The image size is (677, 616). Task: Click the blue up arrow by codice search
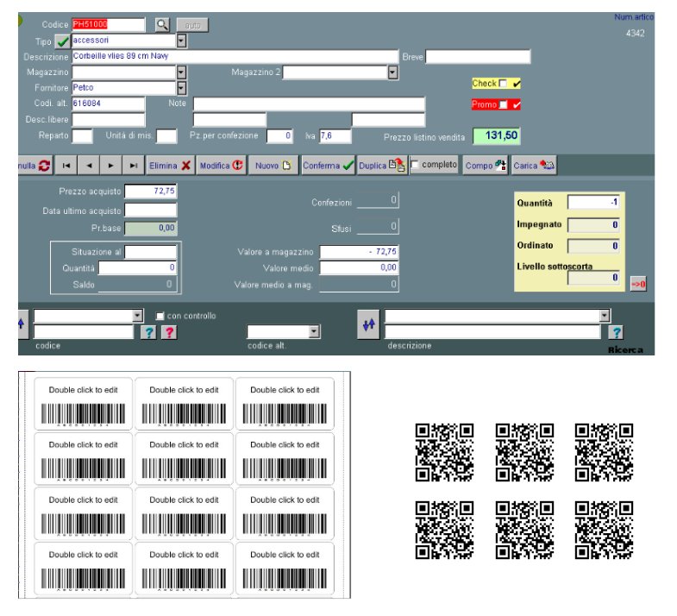click(22, 324)
